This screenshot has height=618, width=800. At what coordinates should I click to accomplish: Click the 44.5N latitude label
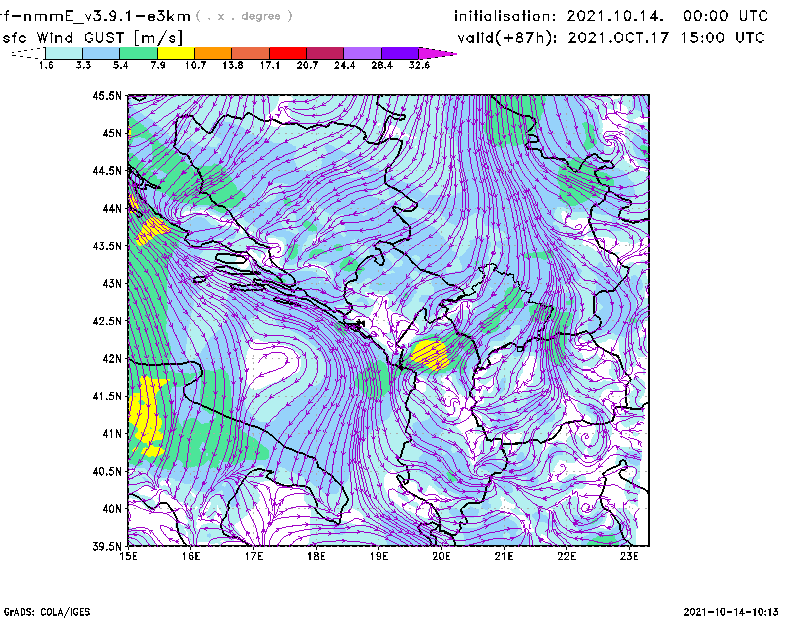[x=107, y=170]
